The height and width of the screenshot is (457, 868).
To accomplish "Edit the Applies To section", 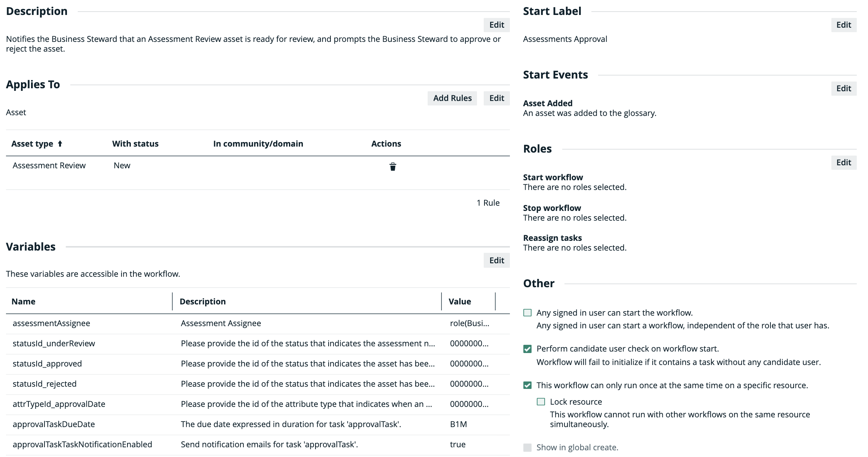I will pos(496,98).
